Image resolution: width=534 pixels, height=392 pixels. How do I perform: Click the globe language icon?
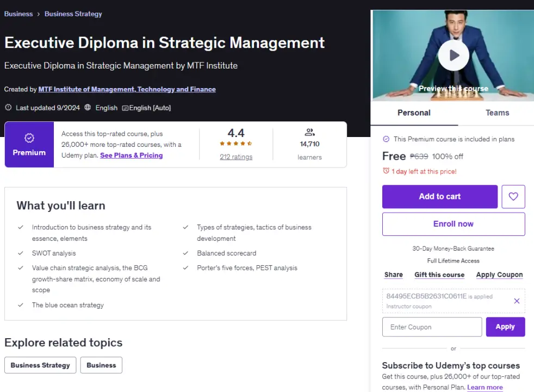pyautogui.click(x=88, y=107)
